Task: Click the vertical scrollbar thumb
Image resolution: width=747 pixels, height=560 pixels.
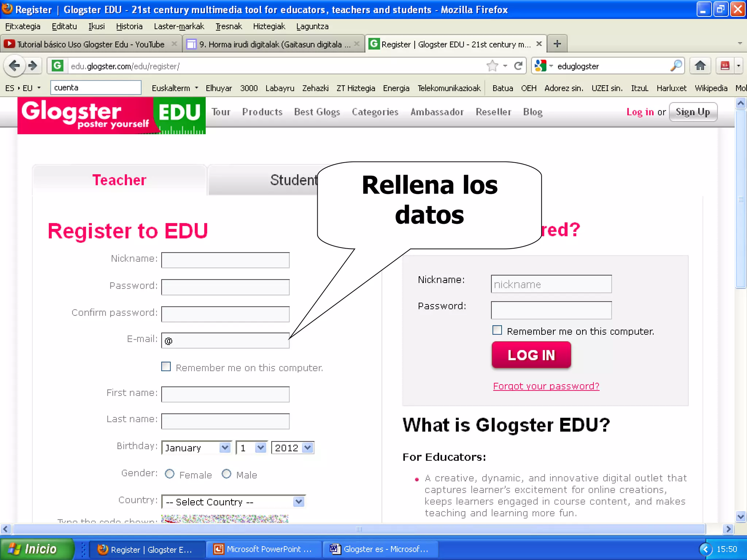Action: tap(740, 199)
